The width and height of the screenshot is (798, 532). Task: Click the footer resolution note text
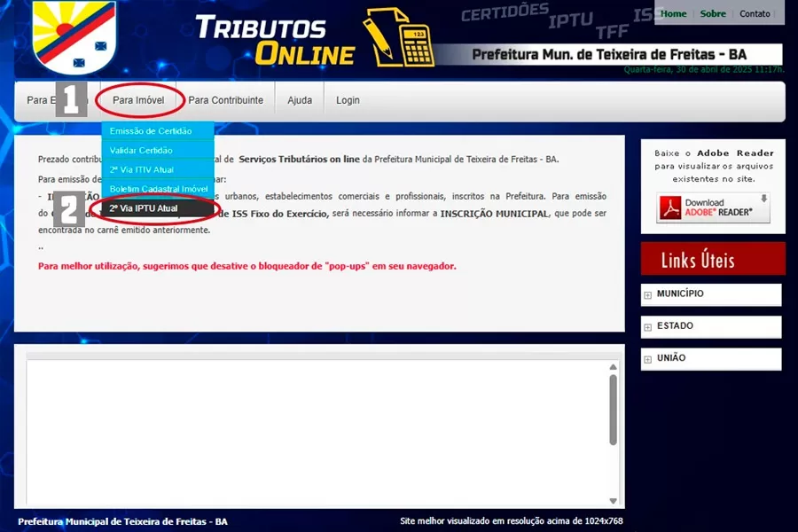(x=511, y=520)
